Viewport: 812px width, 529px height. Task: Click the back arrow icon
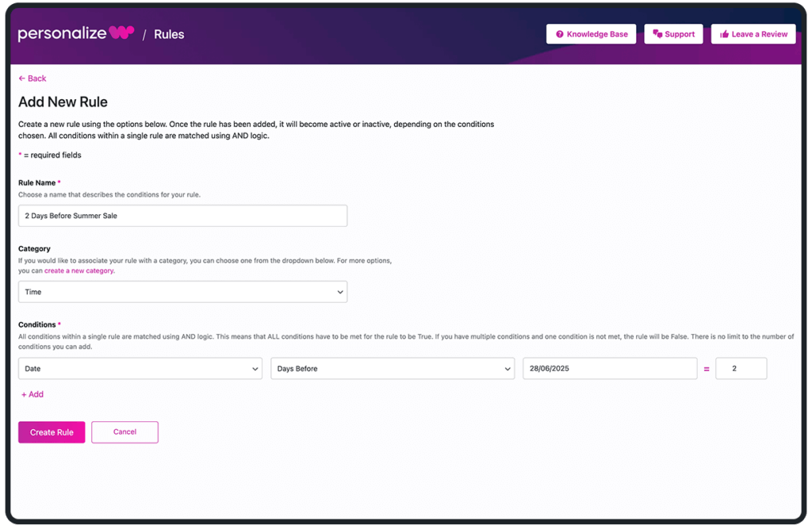pyautogui.click(x=21, y=79)
